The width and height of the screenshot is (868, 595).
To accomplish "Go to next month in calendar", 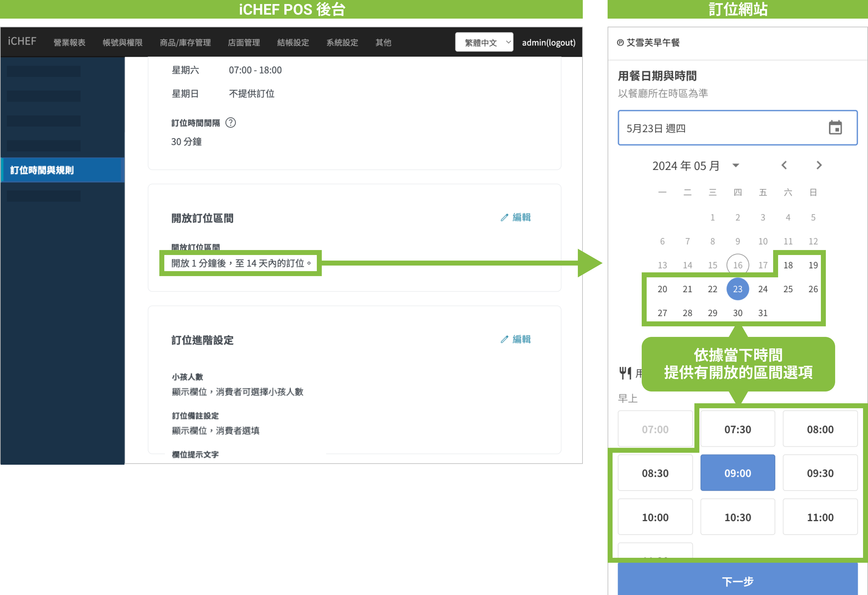I will [819, 165].
